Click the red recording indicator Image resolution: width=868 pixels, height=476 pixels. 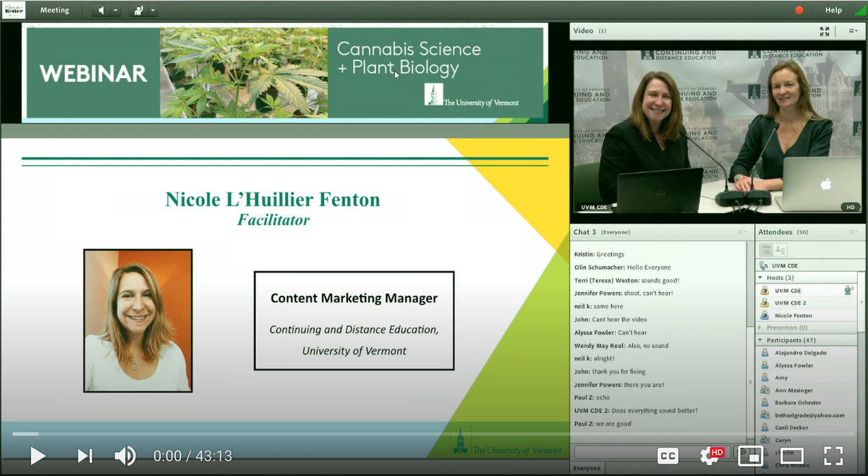[x=799, y=10]
